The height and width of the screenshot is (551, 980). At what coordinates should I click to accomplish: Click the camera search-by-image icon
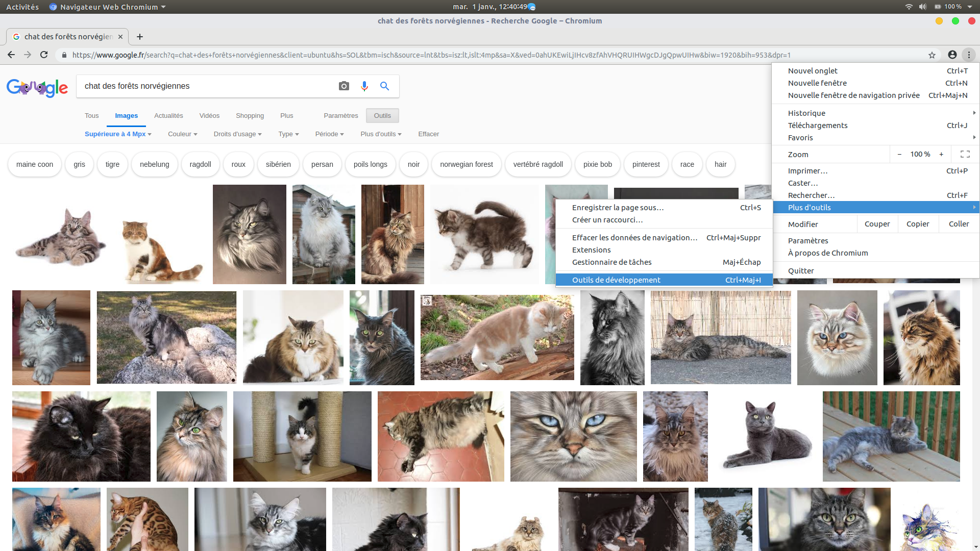344,86
